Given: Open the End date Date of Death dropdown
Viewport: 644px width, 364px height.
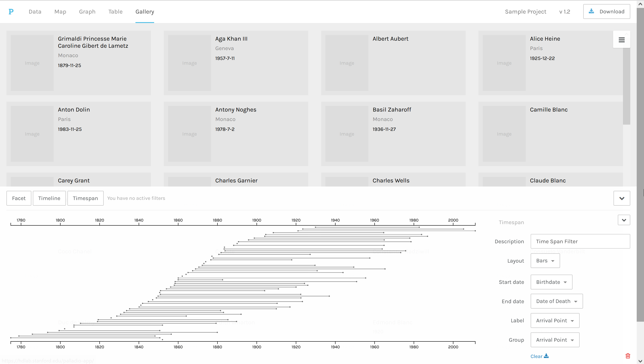Looking at the screenshot, I should pyautogui.click(x=556, y=301).
